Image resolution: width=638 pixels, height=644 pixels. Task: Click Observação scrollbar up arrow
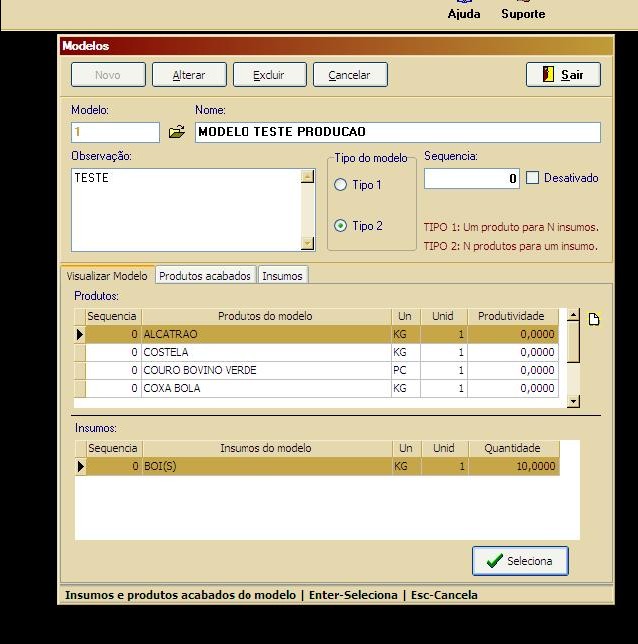click(307, 177)
